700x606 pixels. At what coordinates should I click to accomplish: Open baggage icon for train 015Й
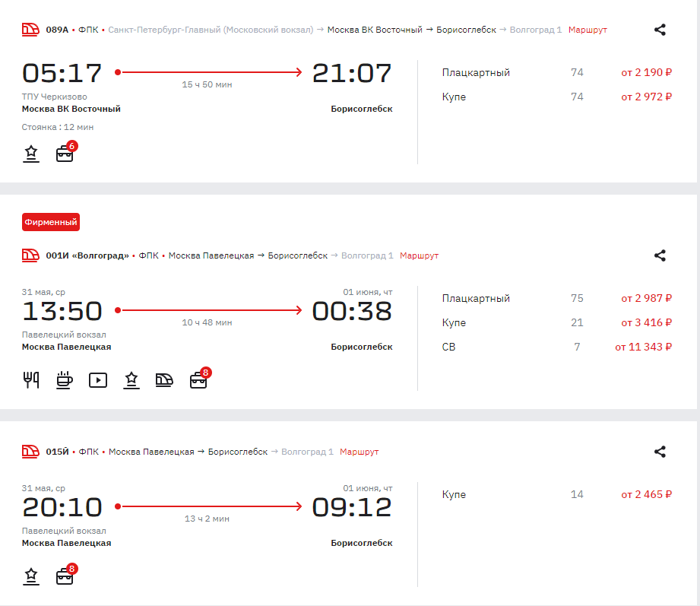(x=66, y=574)
